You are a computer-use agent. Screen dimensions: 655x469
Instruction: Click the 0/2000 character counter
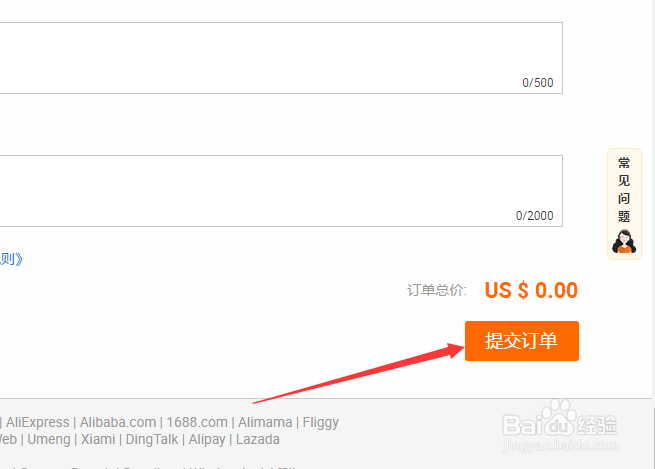pyautogui.click(x=534, y=216)
